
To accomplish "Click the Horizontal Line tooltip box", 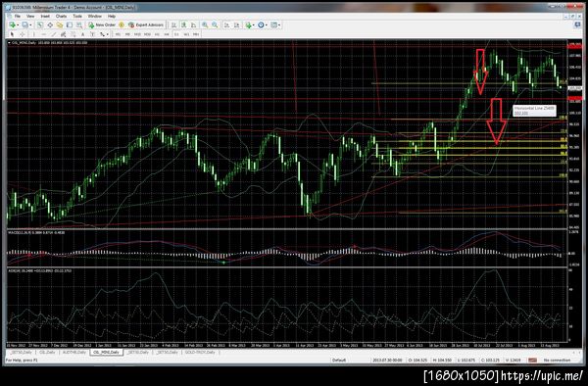I will point(534,111).
